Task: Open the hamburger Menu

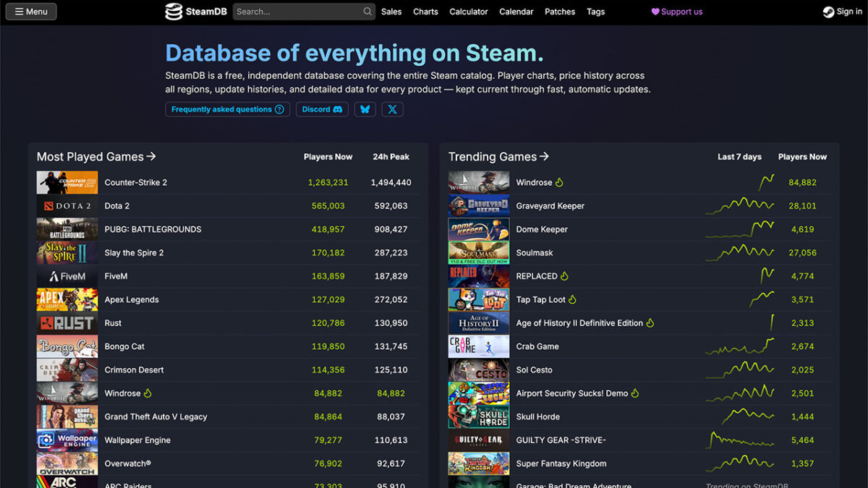Action: coord(30,12)
